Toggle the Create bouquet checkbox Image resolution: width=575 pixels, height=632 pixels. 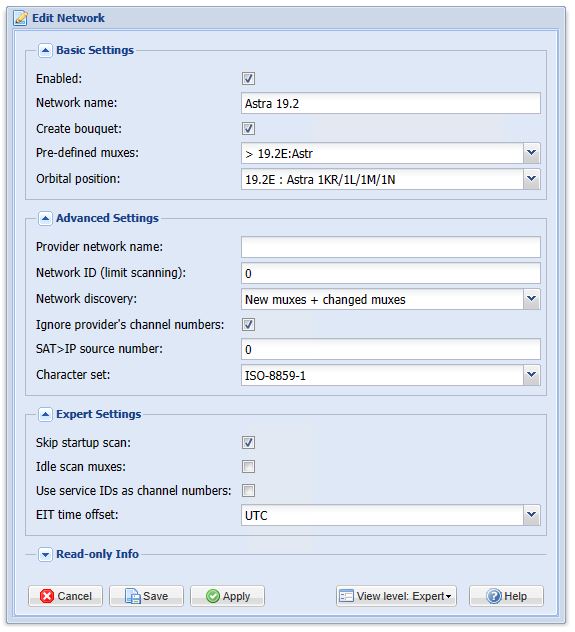248,129
